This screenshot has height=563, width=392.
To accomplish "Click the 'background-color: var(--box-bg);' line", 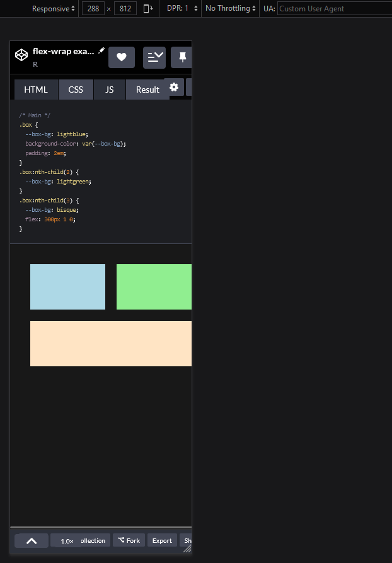I will (x=76, y=144).
